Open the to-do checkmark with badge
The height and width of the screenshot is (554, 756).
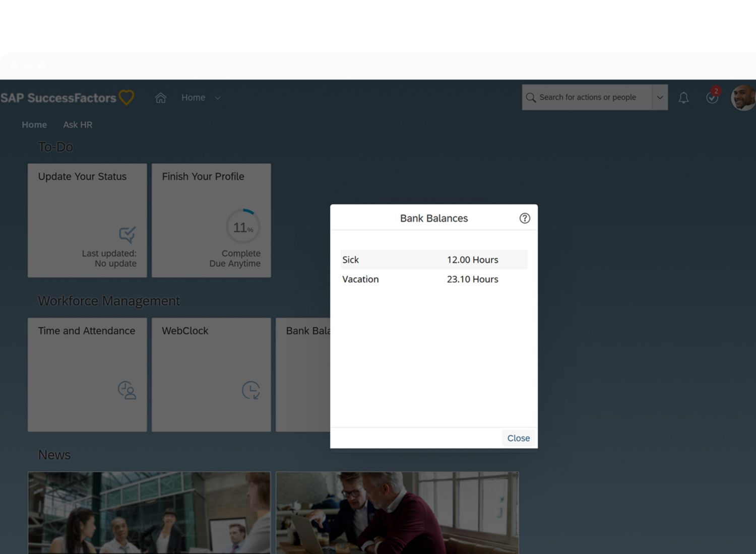tap(712, 97)
